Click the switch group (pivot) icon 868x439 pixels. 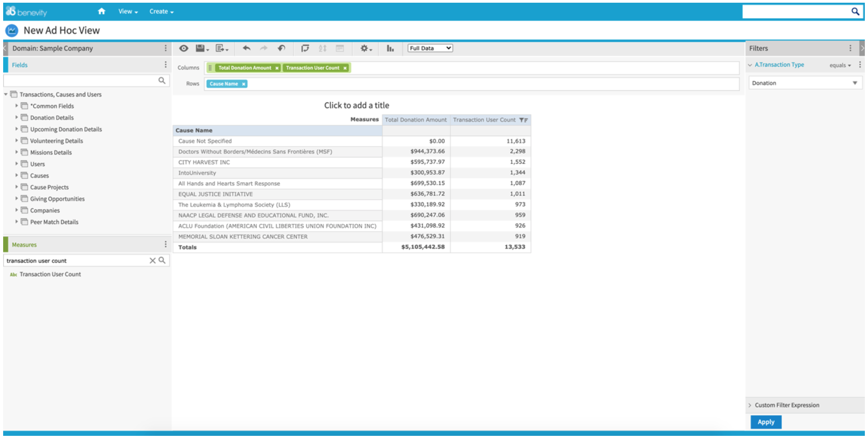[305, 48]
